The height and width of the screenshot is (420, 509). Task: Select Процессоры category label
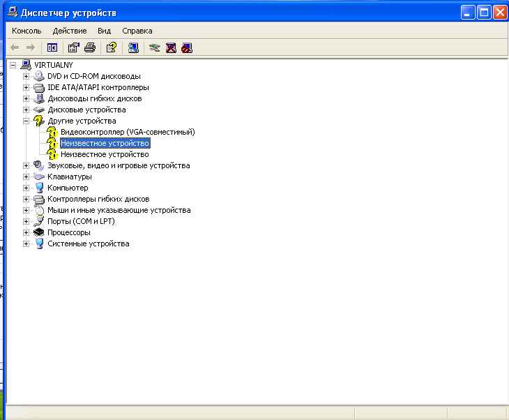click(69, 232)
